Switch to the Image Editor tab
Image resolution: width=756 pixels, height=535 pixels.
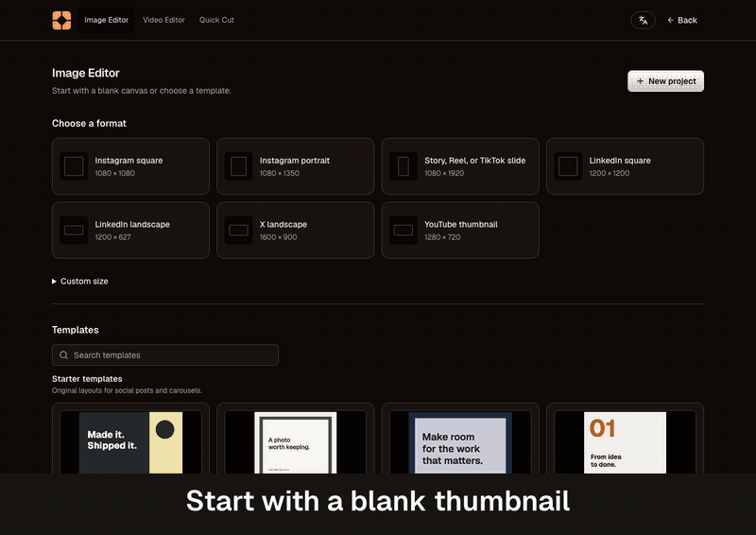coord(106,20)
